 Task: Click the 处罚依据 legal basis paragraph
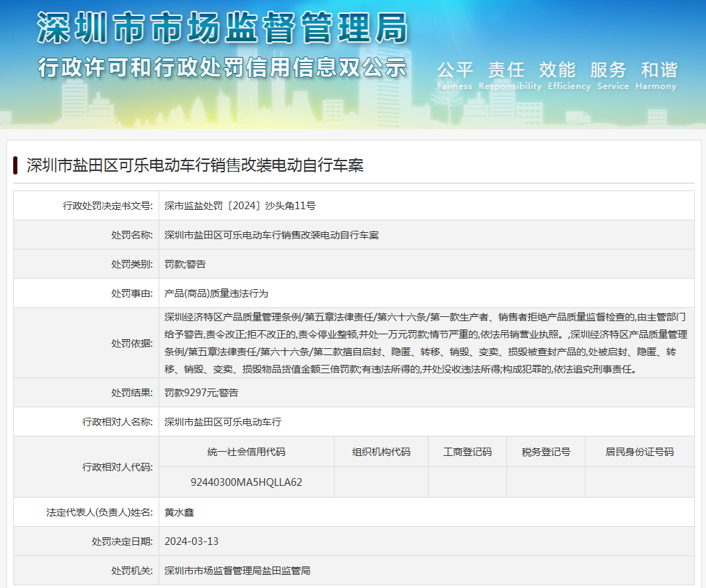(426, 343)
